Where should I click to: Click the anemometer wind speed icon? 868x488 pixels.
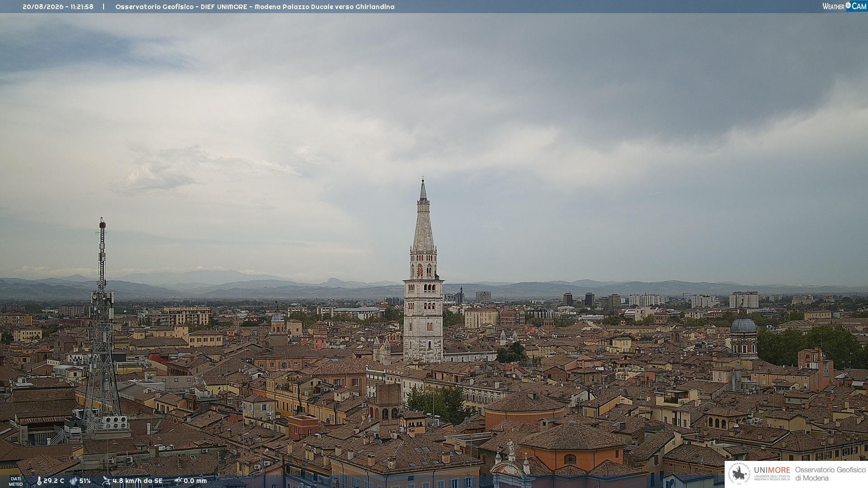(106, 481)
